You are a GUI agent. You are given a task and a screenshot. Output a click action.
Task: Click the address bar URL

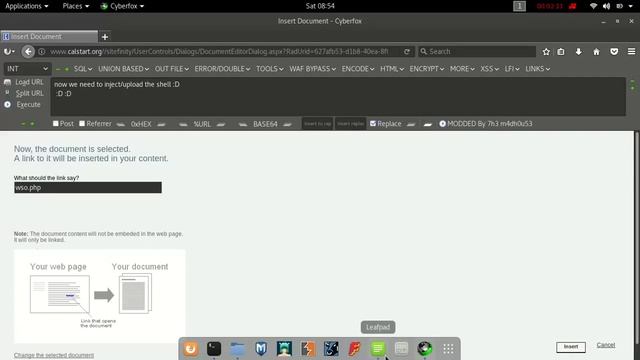tap(219, 51)
